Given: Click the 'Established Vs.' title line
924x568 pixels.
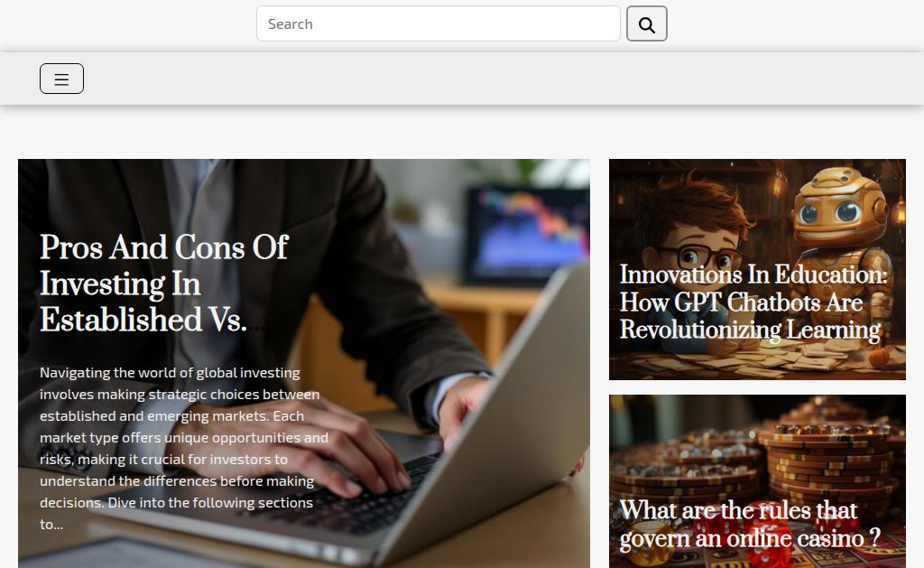Looking at the screenshot, I should pos(143,321).
